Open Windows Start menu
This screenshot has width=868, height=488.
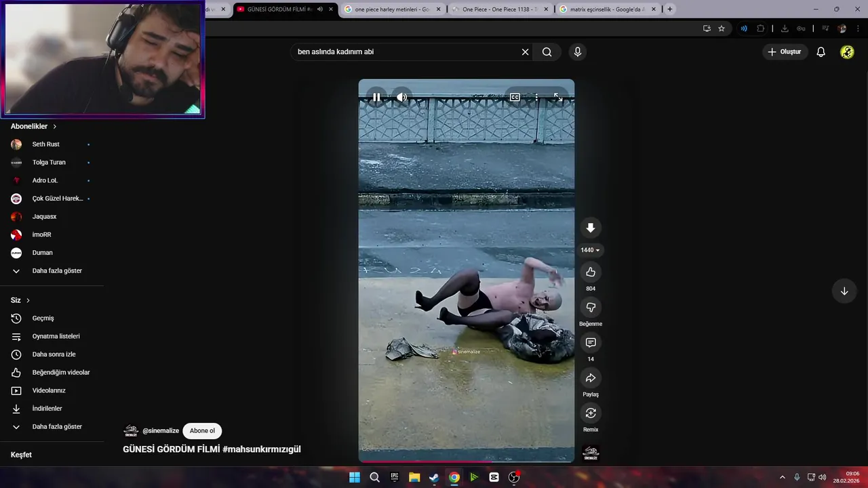[x=355, y=477]
